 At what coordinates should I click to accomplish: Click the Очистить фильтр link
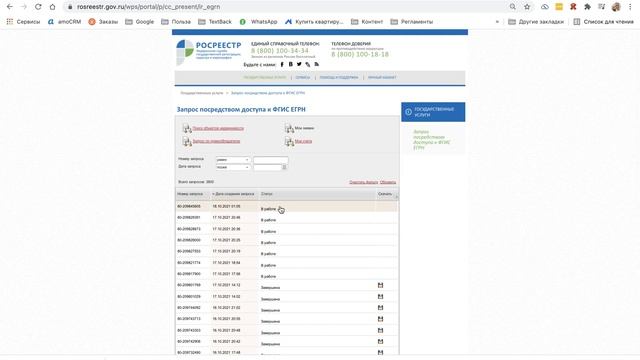coord(363,182)
